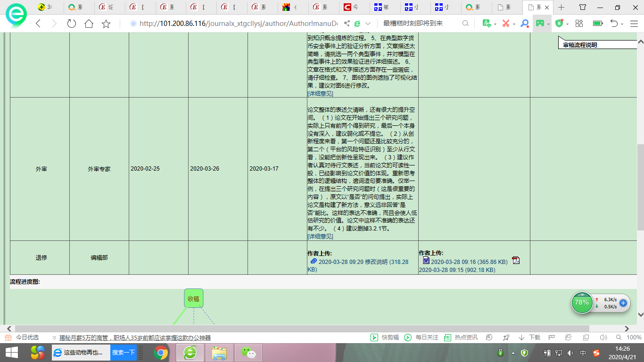Viewport: 644px width, 362px height.
Task: Expand the address bar URL dropdown arrow
Action: coord(368,24)
